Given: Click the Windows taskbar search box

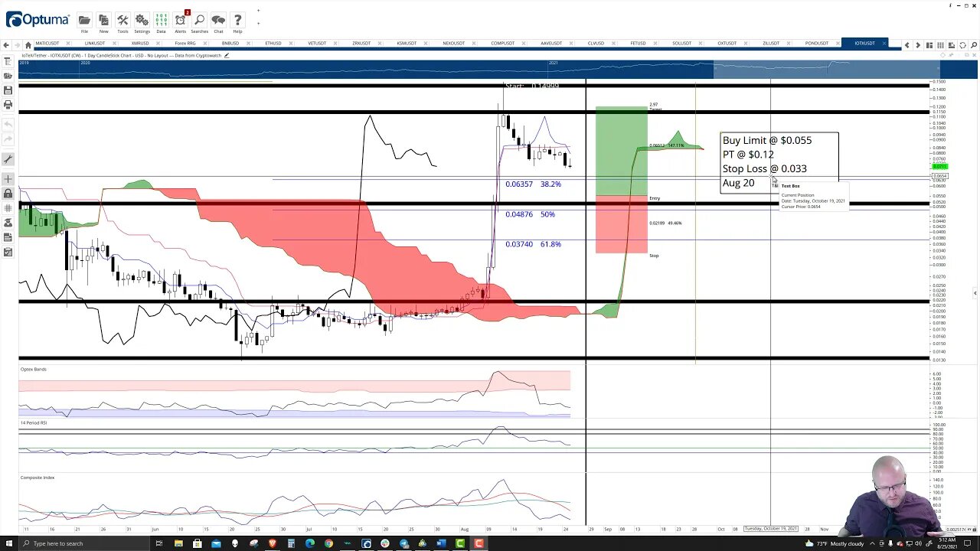Looking at the screenshot, I should tap(83, 543).
